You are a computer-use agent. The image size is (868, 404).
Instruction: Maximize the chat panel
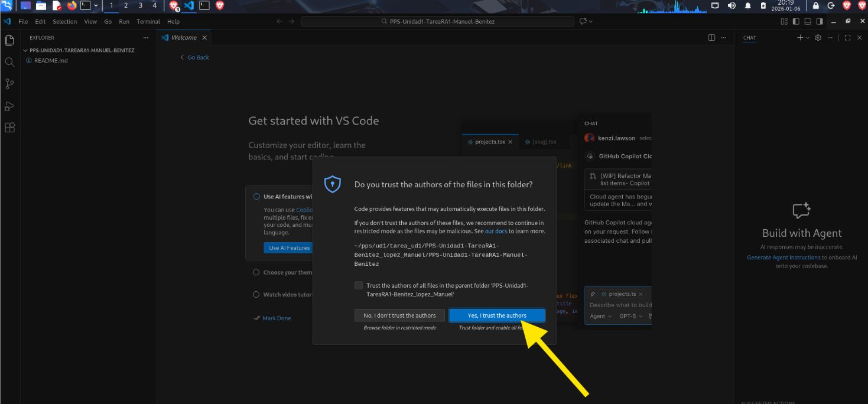pyautogui.click(x=847, y=37)
